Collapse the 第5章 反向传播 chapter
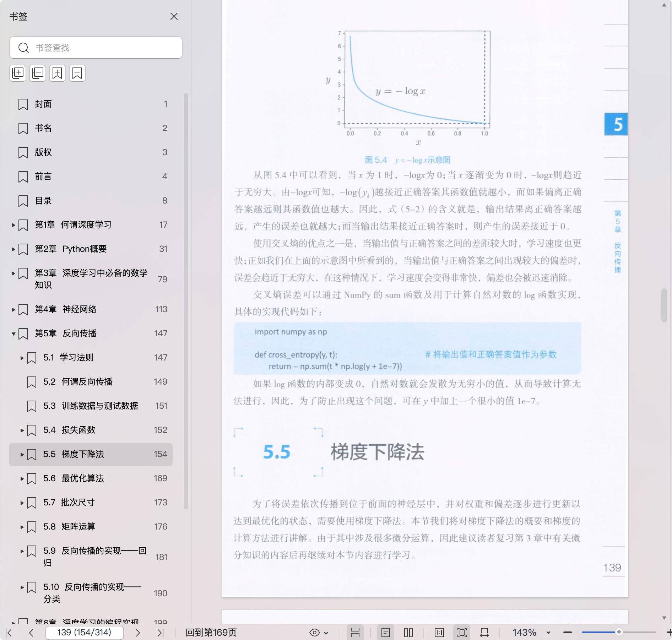The width and height of the screenshot is (672, 640). [x=13, y=333]
